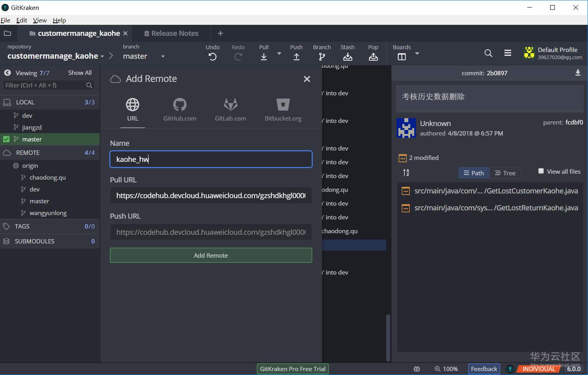Download commit 2b0897 with the arrow icon

point(578,73)
